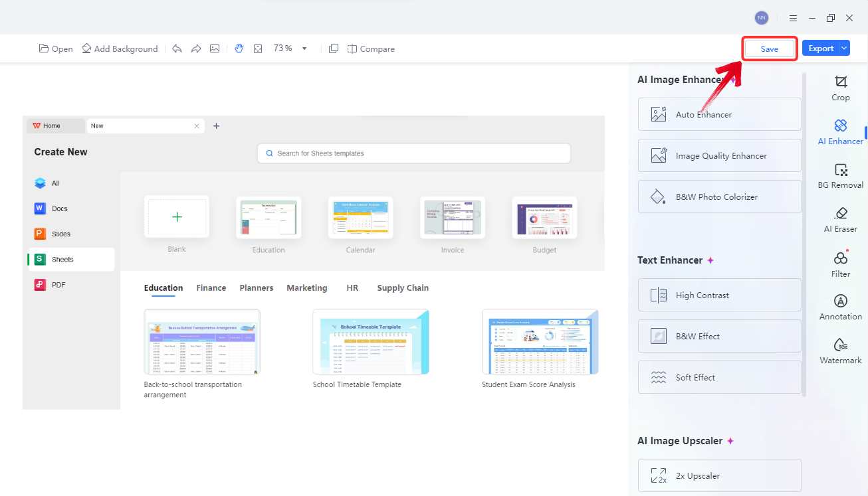Select the Crop tool
Viewport: 868px width, 496px height.
coord(840,88)
